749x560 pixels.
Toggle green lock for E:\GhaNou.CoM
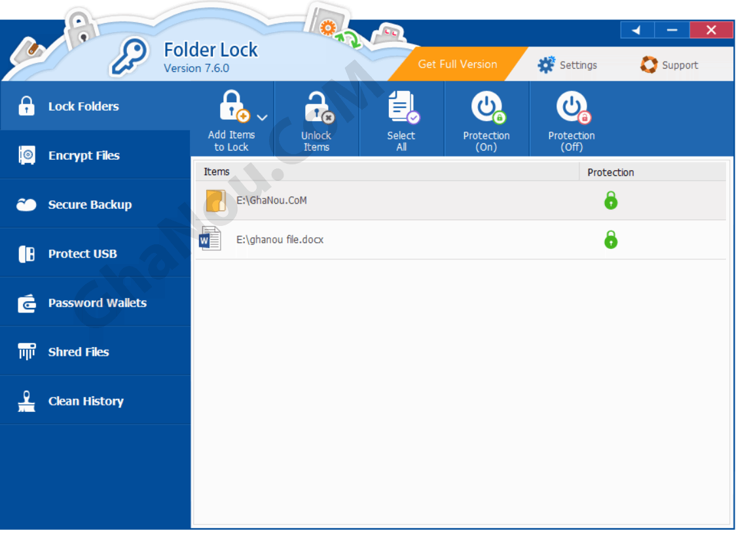point(610,200)
